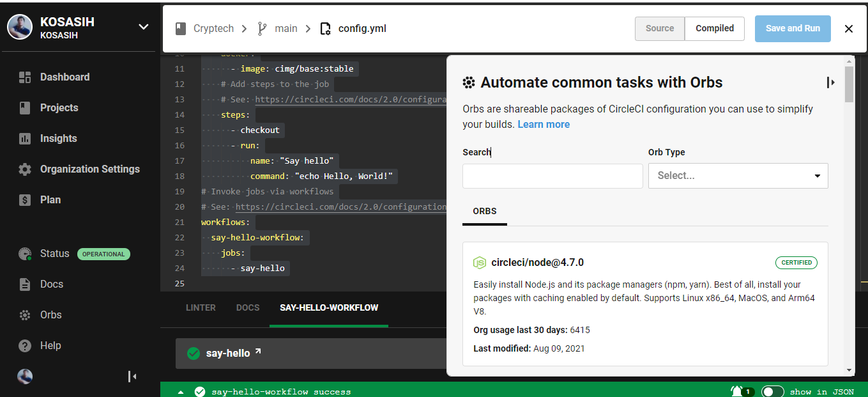
Task: Click 'checkout' step on line 15
Action: coord(260,130)
